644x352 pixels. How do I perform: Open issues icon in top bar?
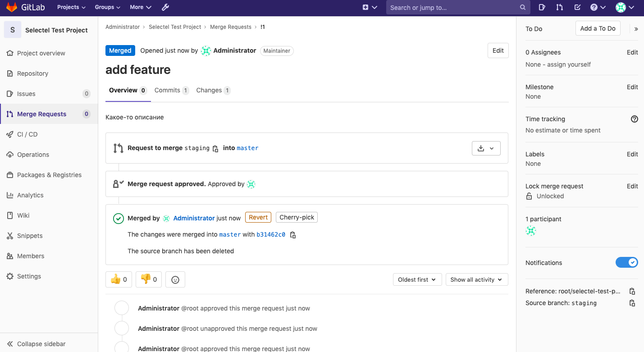pos(542,7)
